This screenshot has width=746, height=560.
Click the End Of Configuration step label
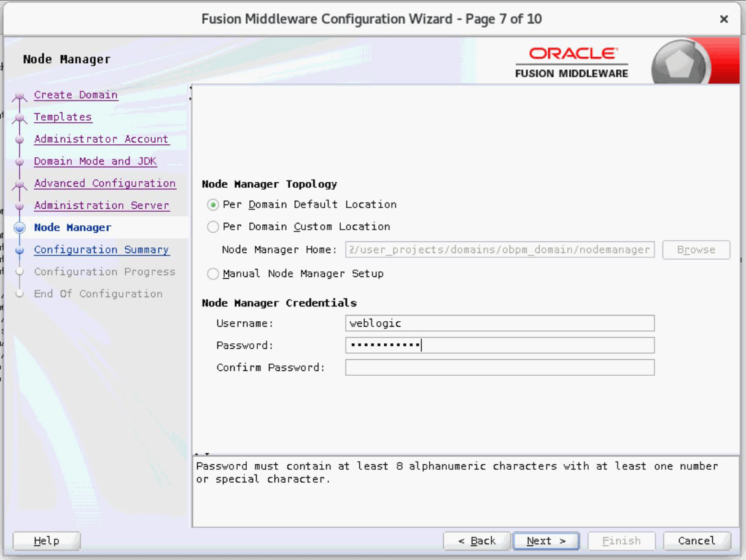[x=98, y=294]
